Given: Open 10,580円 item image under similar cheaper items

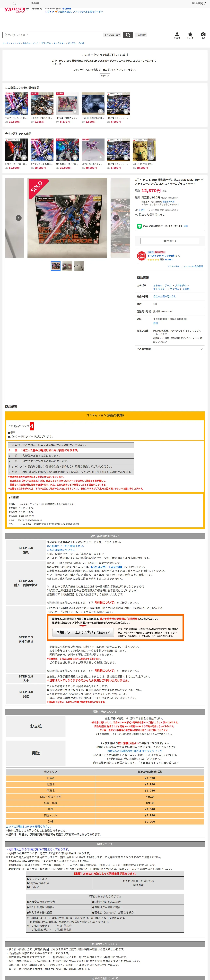Looking at the screenshot, I should point(16,104).
